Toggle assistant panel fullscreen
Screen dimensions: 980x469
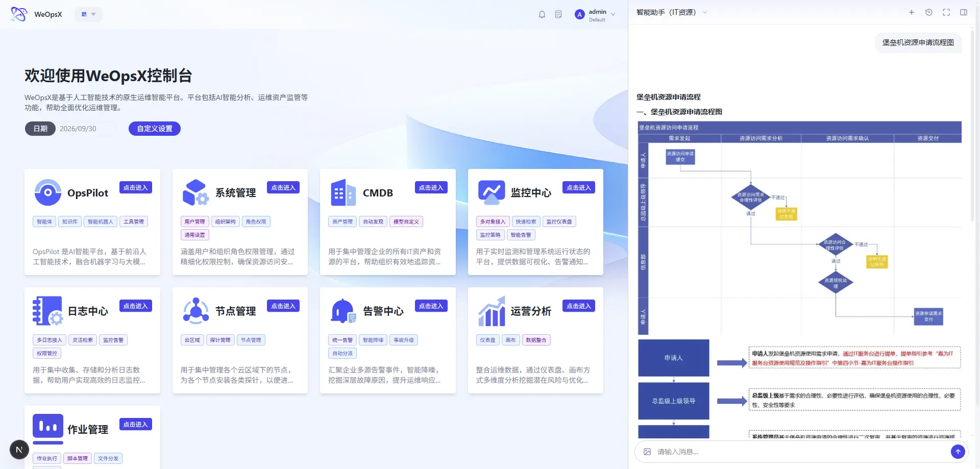(946, 12)
